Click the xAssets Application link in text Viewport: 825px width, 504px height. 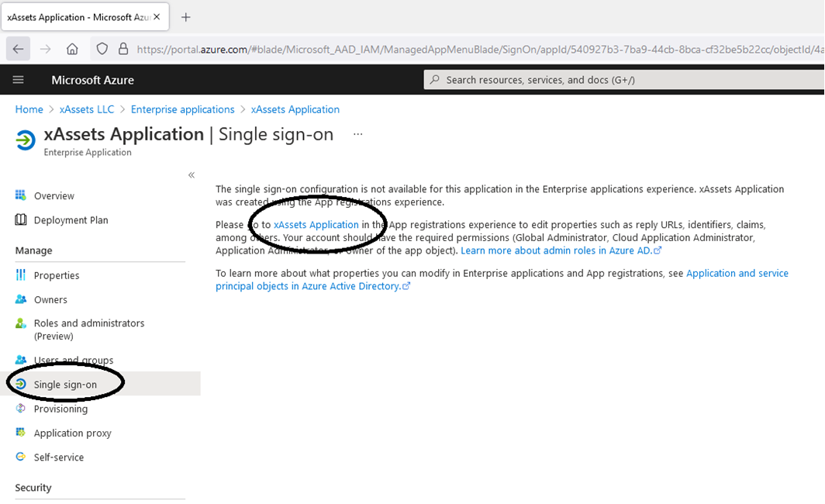coord(316,225)
